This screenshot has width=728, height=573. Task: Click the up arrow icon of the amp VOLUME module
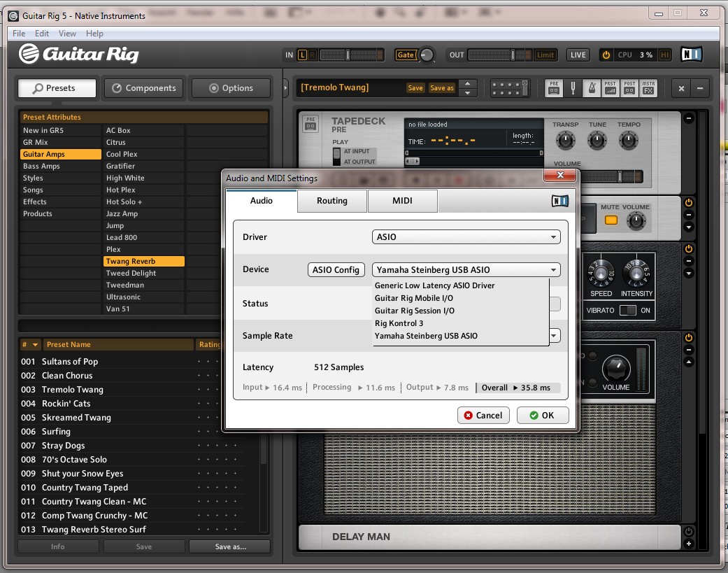[x=689, y=362]
